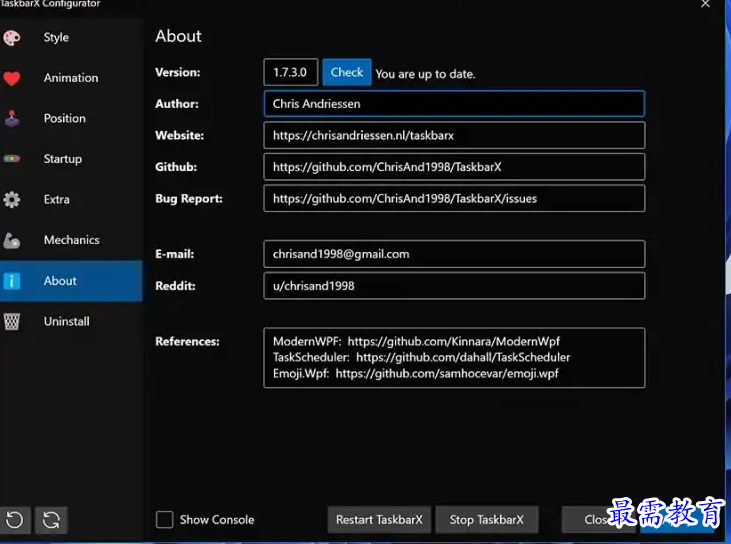Click the Mechanics muscle arm icon
Screen dimensions: 731x544
pyautogui.click(x=12, y=240)
